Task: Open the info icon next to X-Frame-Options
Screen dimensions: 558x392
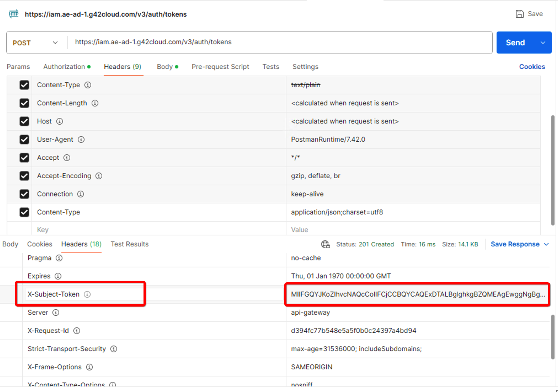Action: pos(89,367)
